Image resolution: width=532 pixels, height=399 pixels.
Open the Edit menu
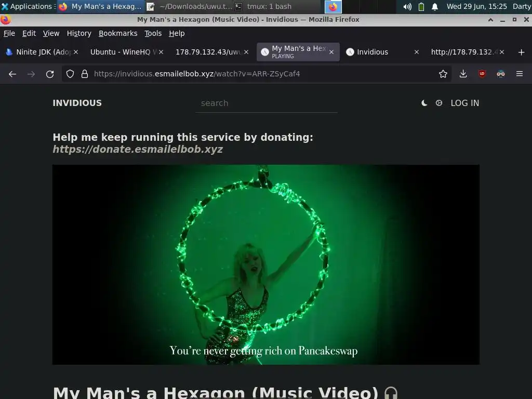pos(29,33)
